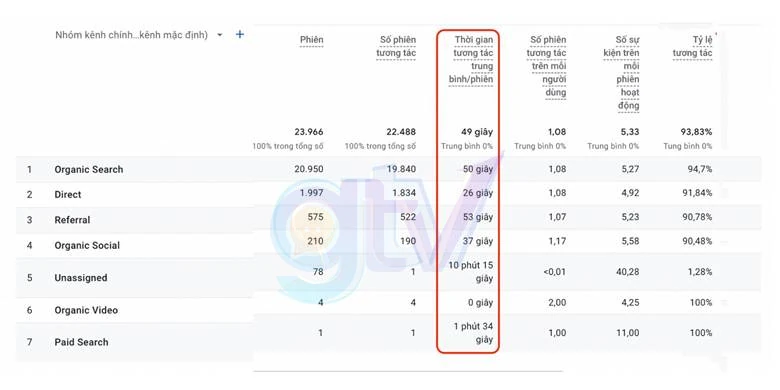Click Organic Social rate 90,48%
The width and height of the screenshot is (780, 390).
click(x=697, y=241)
